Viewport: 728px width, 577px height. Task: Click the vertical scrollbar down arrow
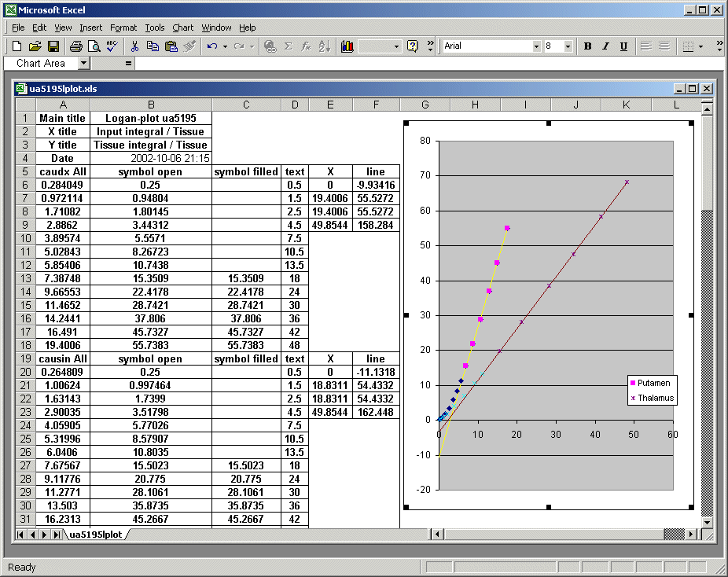coord(706,522)
